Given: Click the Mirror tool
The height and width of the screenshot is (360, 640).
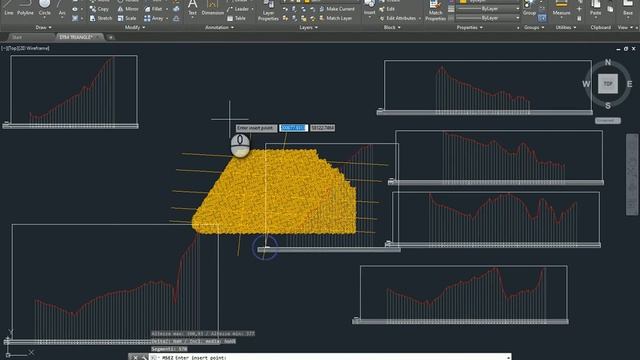Looking at the screenshot, I should coord(128,9).
